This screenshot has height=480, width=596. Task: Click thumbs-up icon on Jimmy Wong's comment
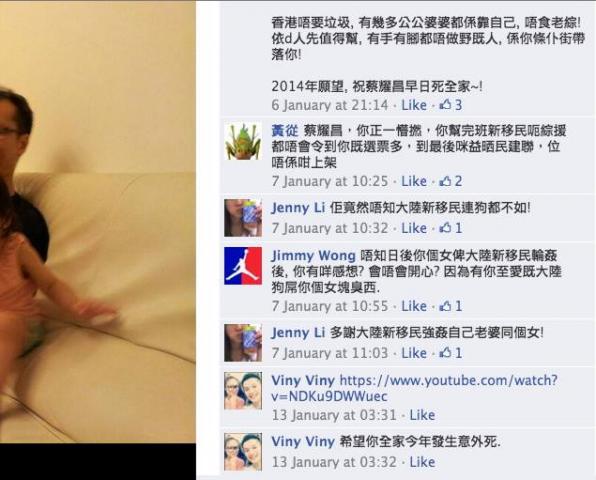point(445,306)
